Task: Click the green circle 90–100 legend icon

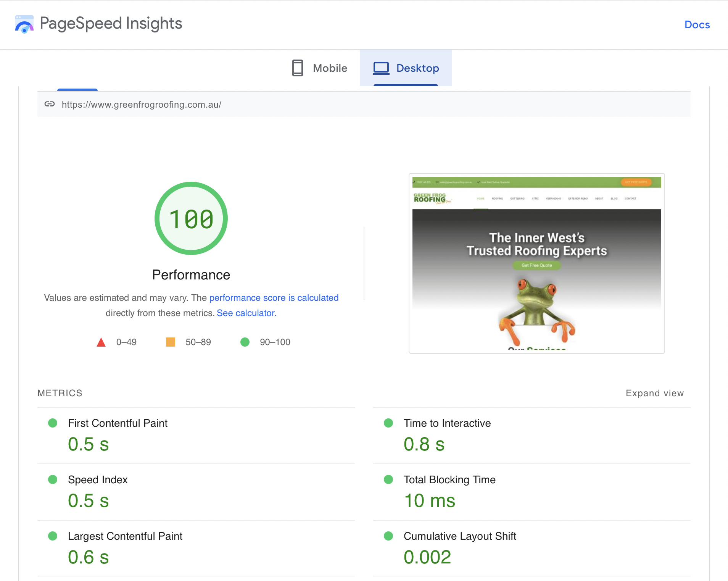Action: pos(245,342)
